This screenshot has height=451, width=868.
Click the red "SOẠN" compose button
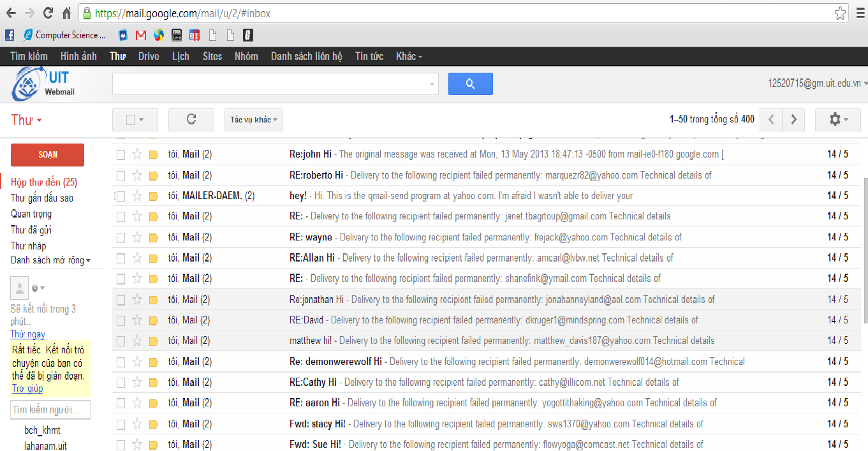(47, 154)
